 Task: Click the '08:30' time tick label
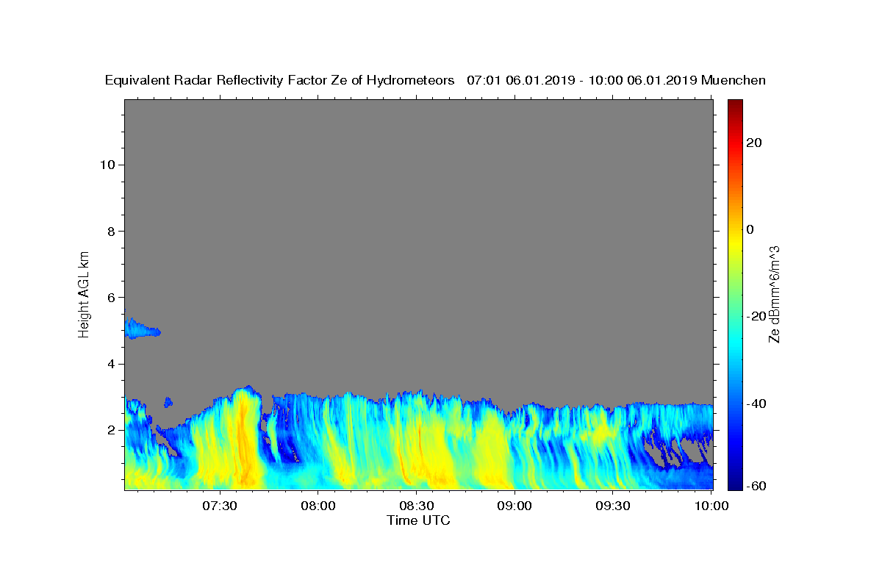416,506
